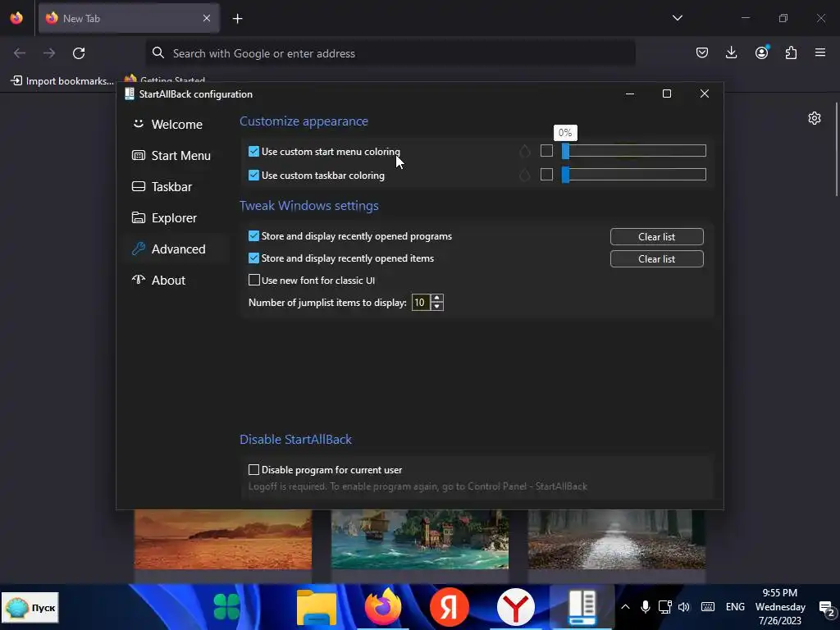Toggle Store and display recently opened programs
Image resolution: width=840 pixels, height=630 pixels.
254,236
